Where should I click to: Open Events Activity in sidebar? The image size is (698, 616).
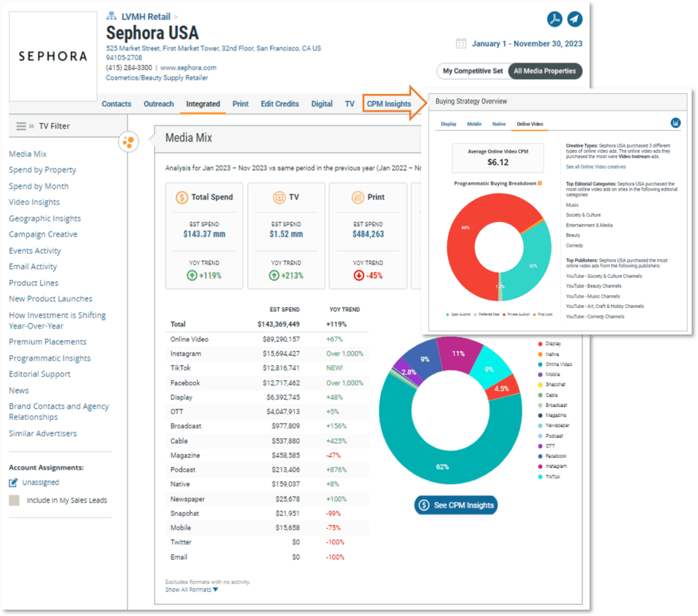[x=35, y=251]
